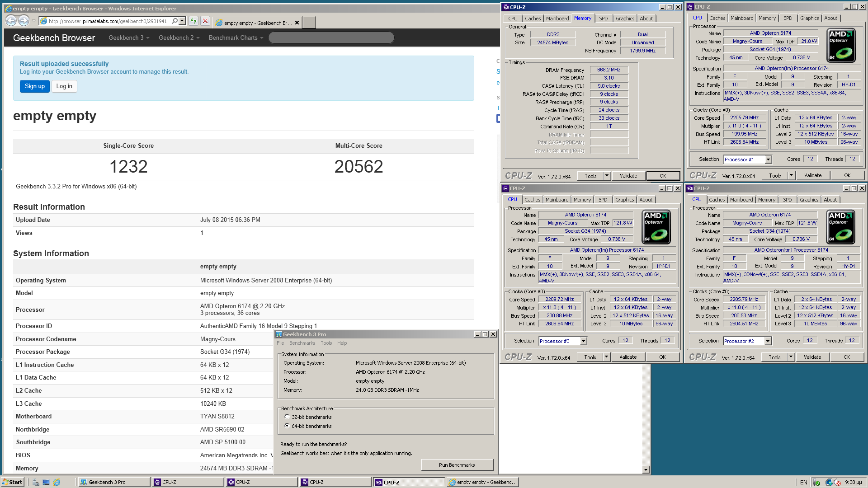
Task: Click AMD Opteron logo in Processor #3 window
Action: [656, 227]
